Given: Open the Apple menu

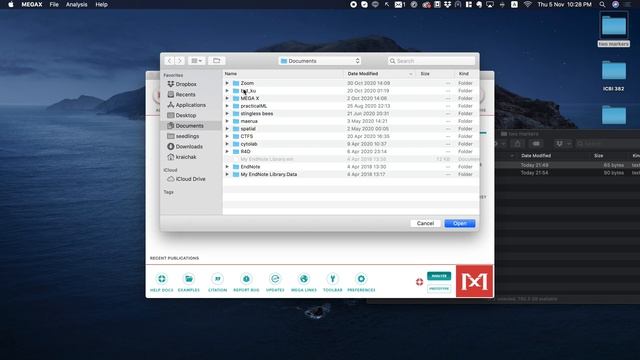Looking at the screenshot, I should (11, 4).
